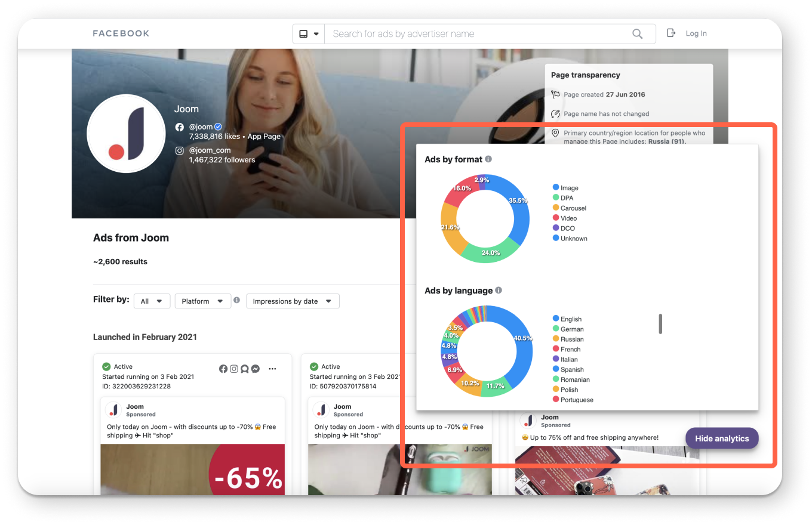Click the language legend scrollbar
Viewport: 812px width, 525px height.
coord(660,324)
